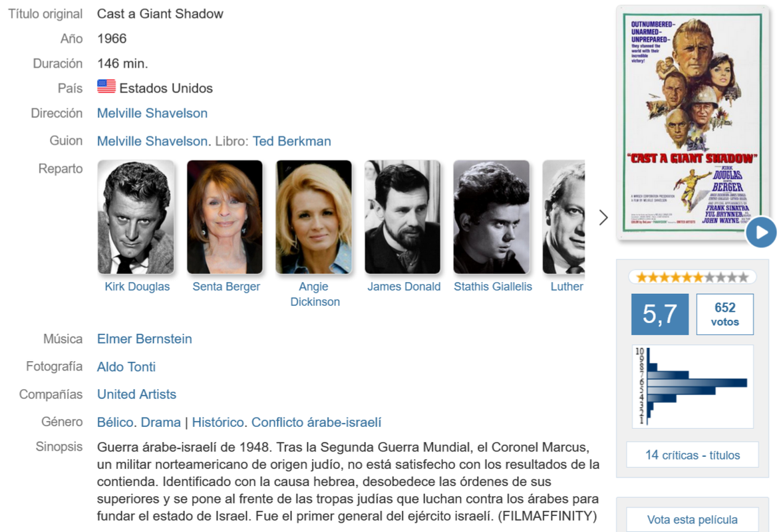Screen dimensions: 781x532
Task: Open United Artists company link
Action: [x=136, y=394]
